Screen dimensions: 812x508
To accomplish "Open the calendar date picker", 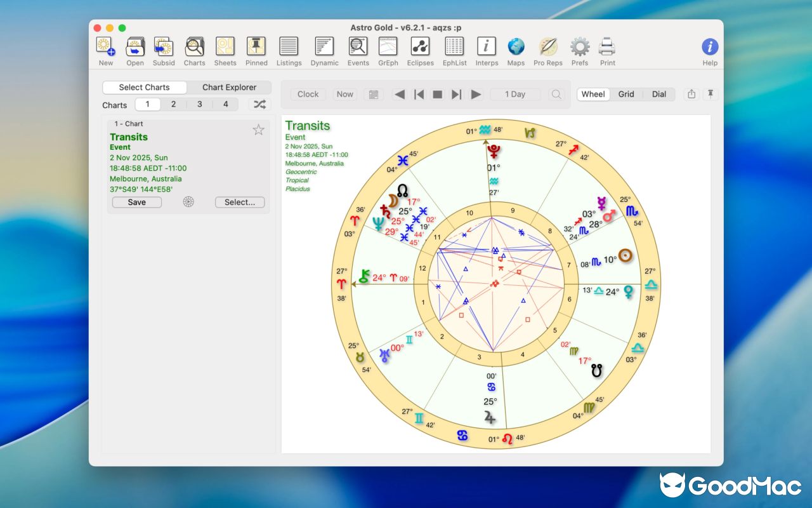I will [373, 94].
